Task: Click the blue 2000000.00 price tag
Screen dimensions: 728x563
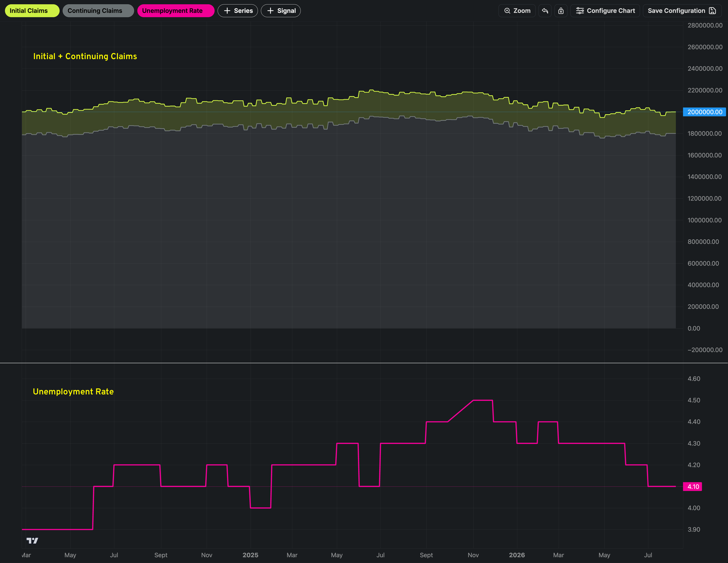Action: (x=704, y=112)
